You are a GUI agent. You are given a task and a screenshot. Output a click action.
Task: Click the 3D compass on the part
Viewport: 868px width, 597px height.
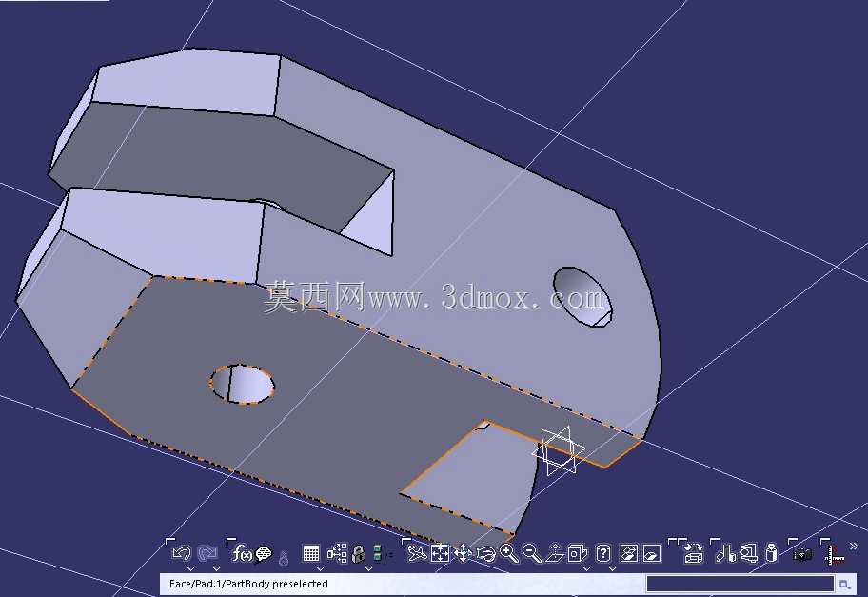click(559, 450)
